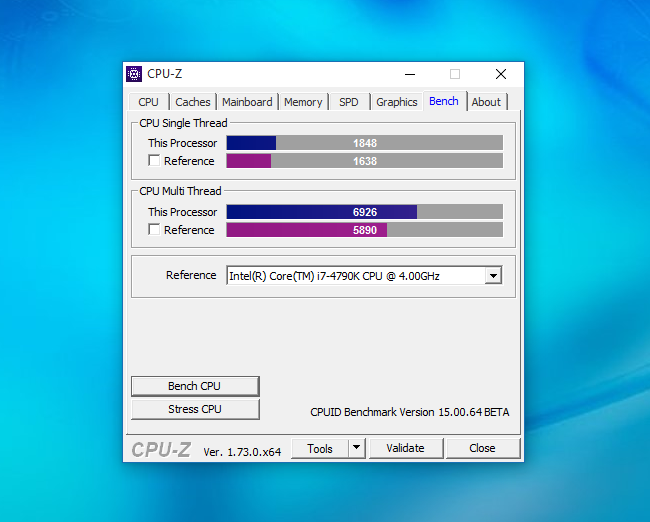Click the CPU Single Thread group label
The image size is (650, 522).
(183, 123)
